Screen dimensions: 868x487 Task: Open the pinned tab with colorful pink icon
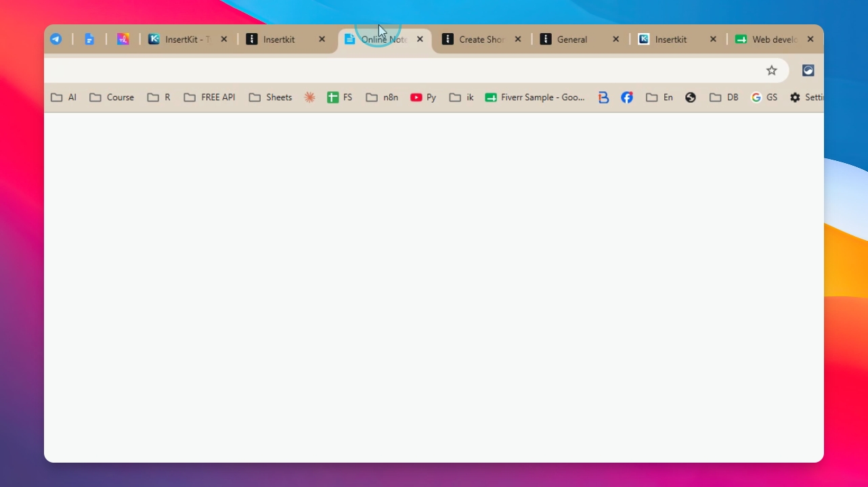click(x=123, y=39)
